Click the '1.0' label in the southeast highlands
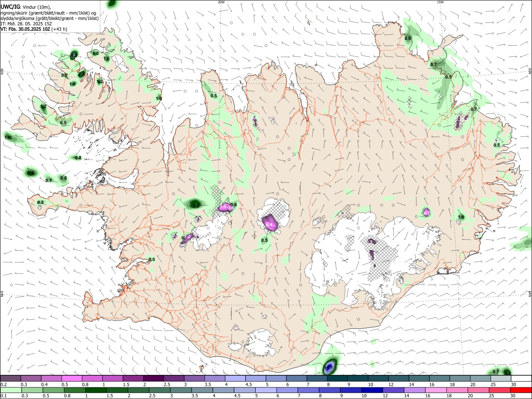The height and width of the screenshot is (399, 532). pos(461,217)
